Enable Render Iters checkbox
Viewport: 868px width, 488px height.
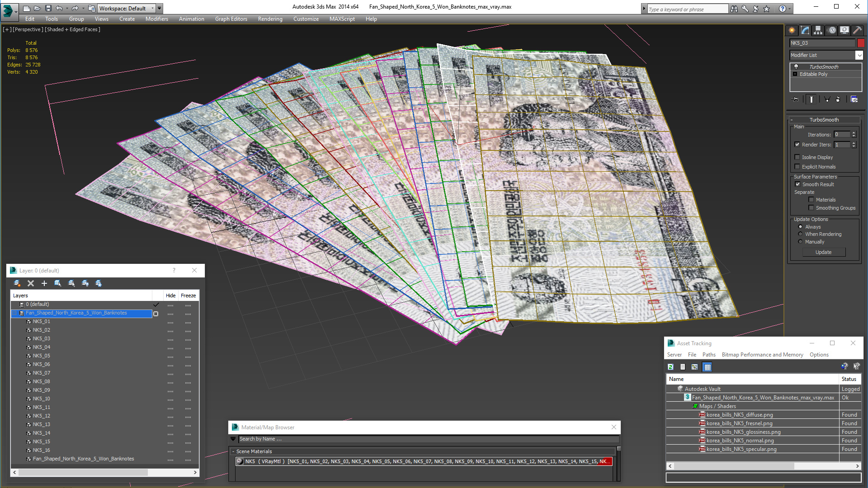pos(797,145)
